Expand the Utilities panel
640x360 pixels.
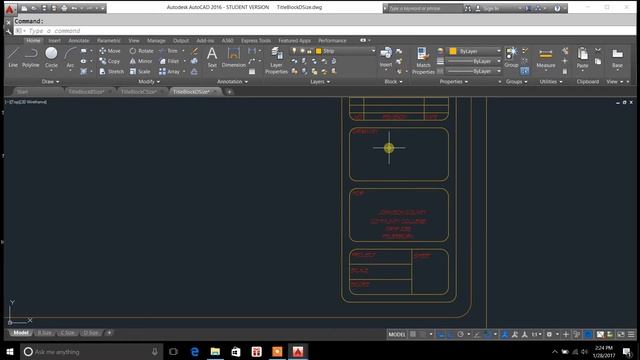coord(551,82)
